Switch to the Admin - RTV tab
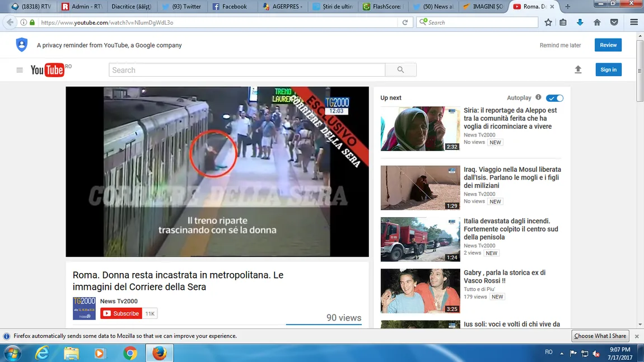The height and width of the screenshot is (362, 644). pos(81,7)
